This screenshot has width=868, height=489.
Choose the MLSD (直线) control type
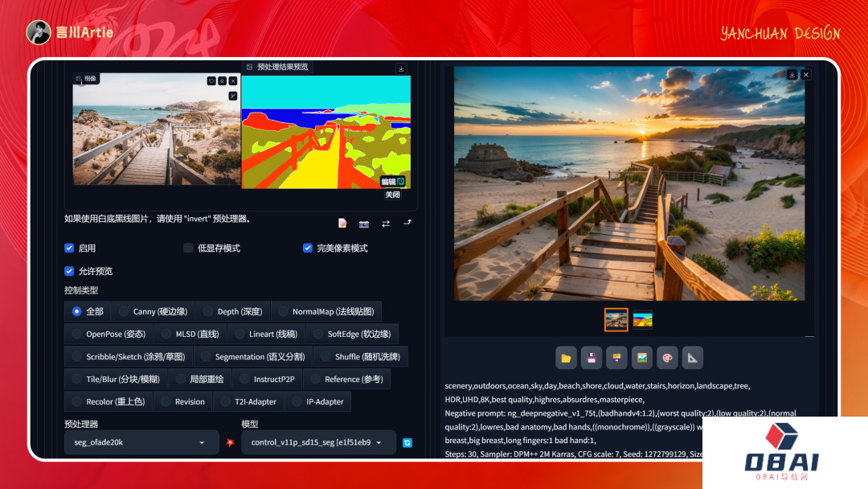pos(190,334)
